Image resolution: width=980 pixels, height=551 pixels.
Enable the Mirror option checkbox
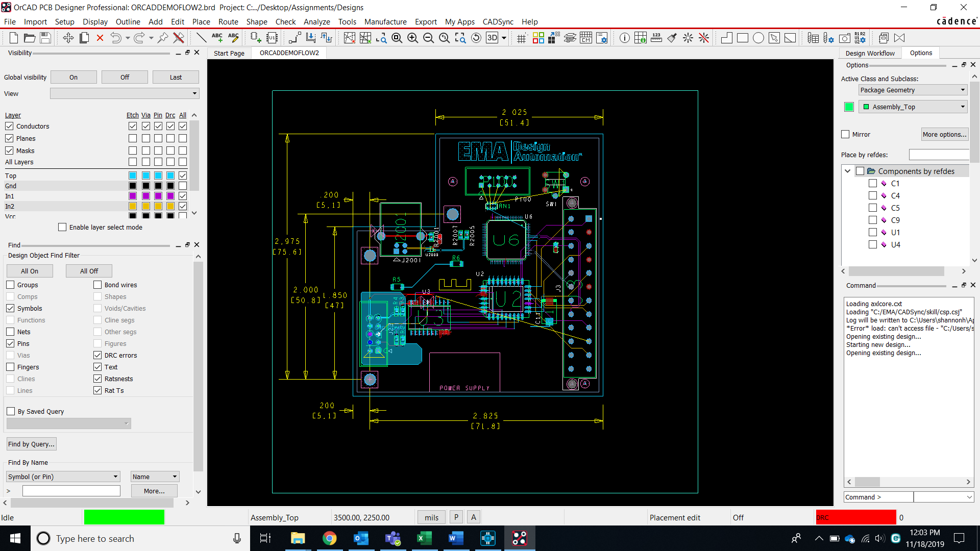click(x=845, y=134)
